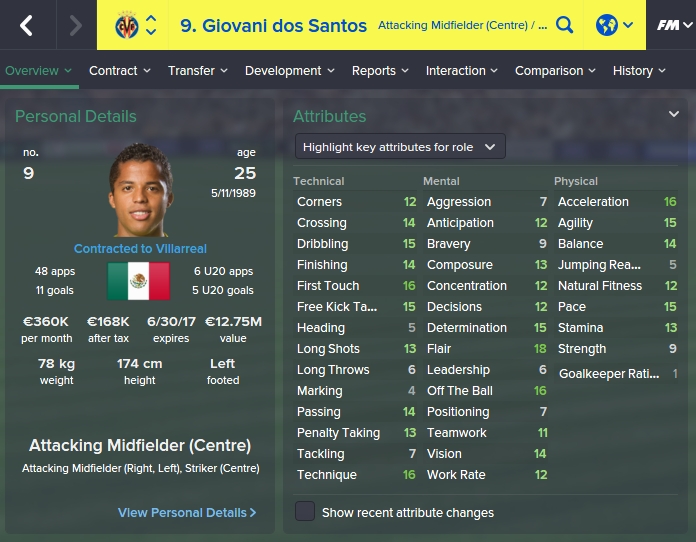Click the Contracted to Villarreal link

(x=140, y=249)
